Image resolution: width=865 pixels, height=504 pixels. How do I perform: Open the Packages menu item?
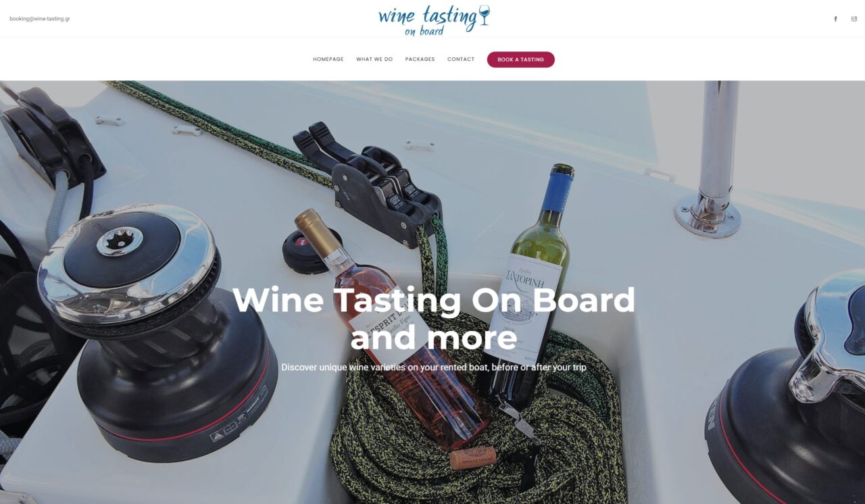pos(420,59)
